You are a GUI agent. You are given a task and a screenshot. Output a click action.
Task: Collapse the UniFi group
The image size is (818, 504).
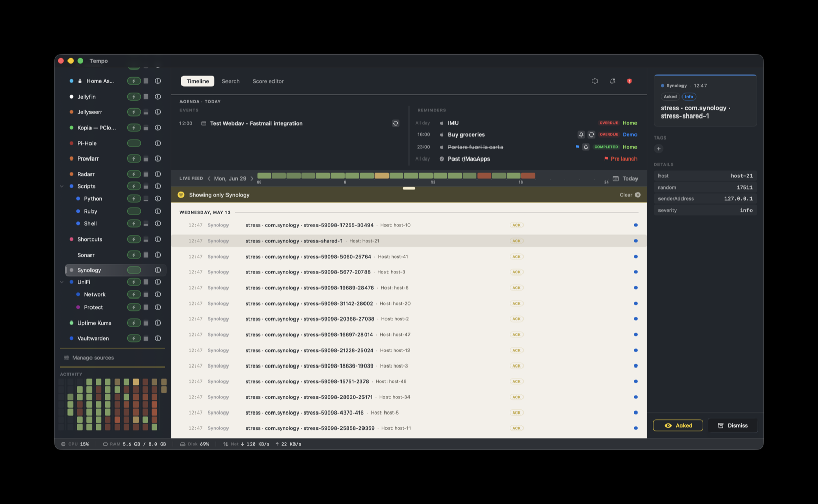(62, 282)
